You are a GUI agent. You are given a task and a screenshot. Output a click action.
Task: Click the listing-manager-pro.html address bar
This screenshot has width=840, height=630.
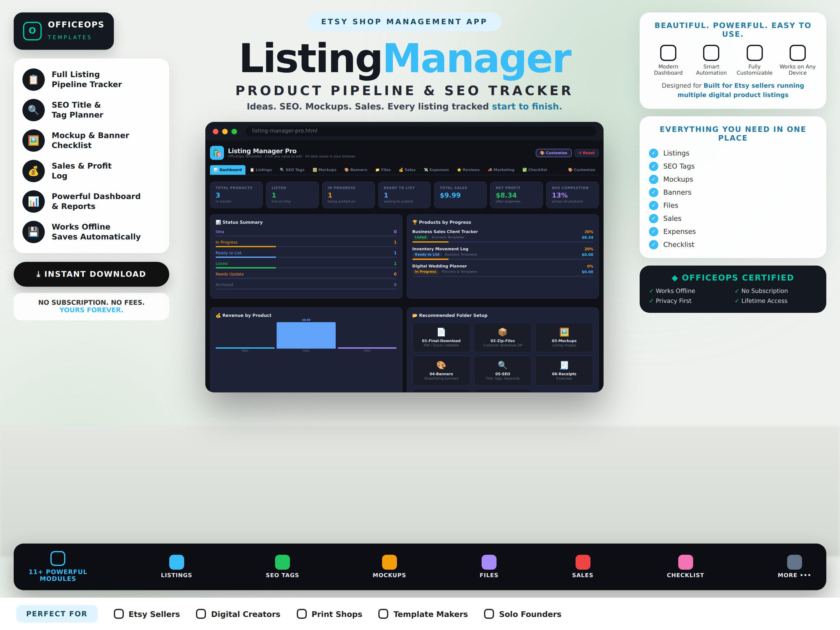421,131
